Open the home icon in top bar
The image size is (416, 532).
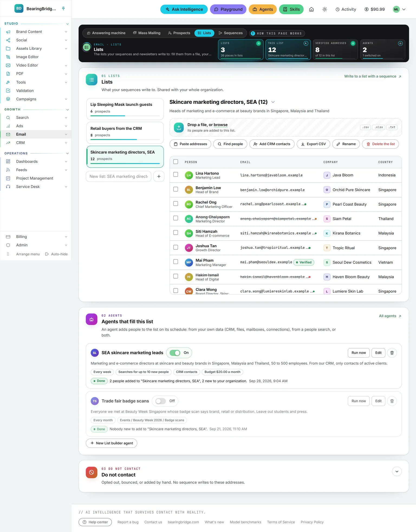[311, 9]
